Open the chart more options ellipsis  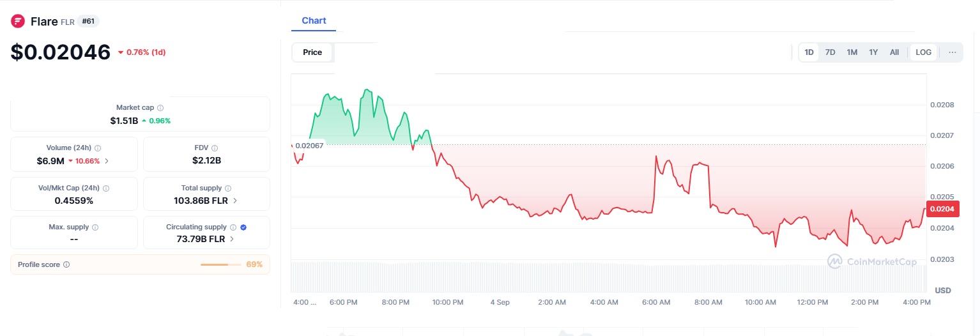953,52
